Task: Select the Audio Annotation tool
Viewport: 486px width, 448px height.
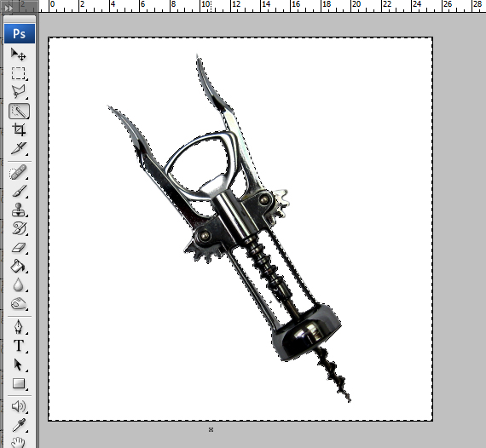Action: coord(19,406)
